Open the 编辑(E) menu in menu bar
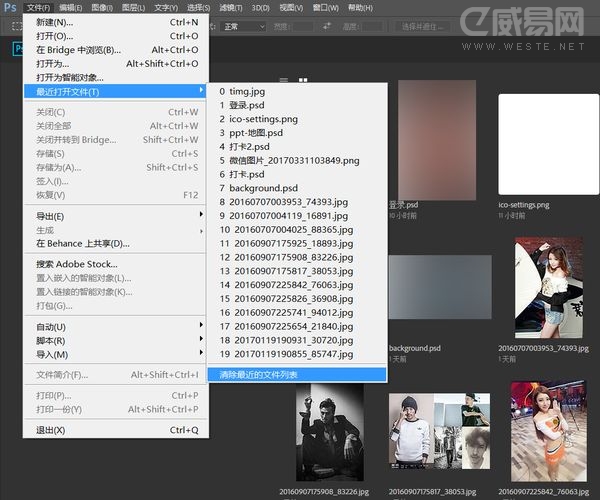This screenshot has width=600, height=500. point(70,8)
